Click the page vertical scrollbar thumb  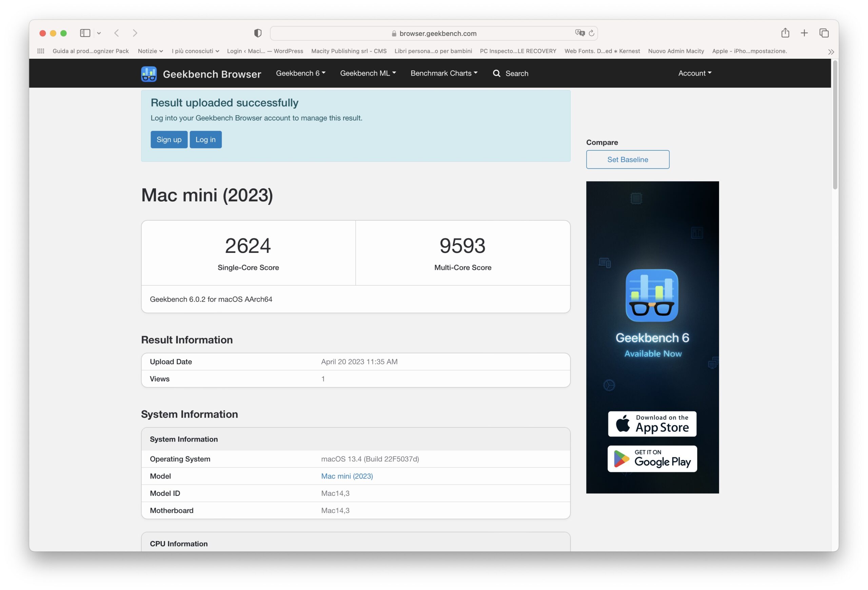[x=835, y=125]
